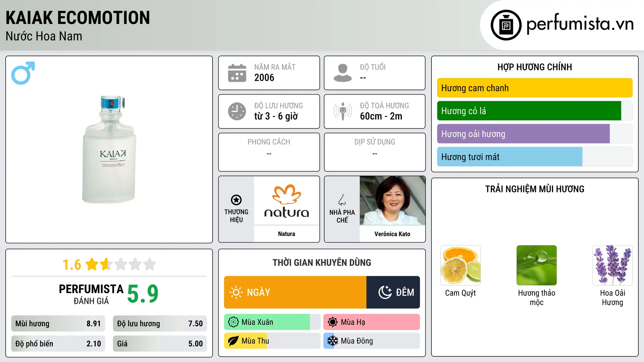Click the Hương cỏ lá accord bar
The width and height of the screenshot is (644, 362).
tap(535, 111)
